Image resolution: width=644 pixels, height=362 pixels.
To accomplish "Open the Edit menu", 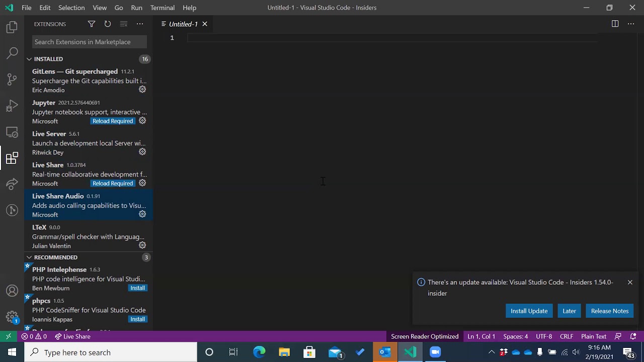I will point(45,8).
